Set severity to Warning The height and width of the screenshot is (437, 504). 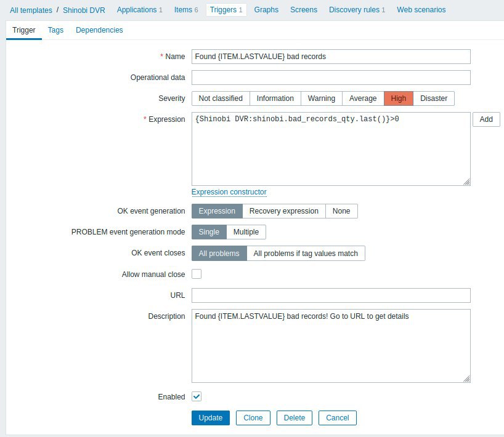[322, 98]
